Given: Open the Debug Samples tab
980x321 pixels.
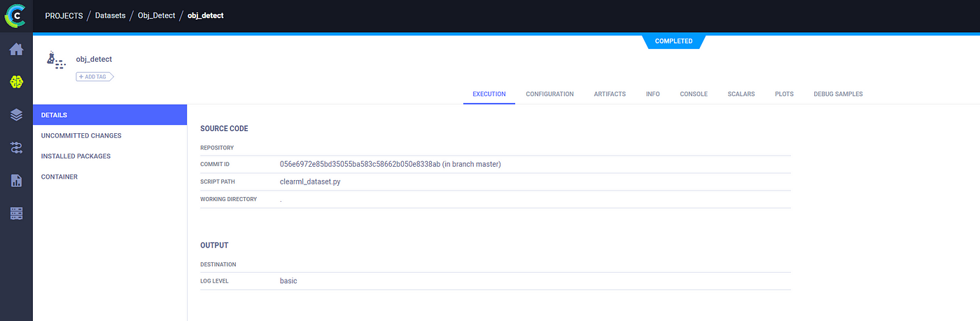Looking at the screenshot, I should click(x=838, y=94).
